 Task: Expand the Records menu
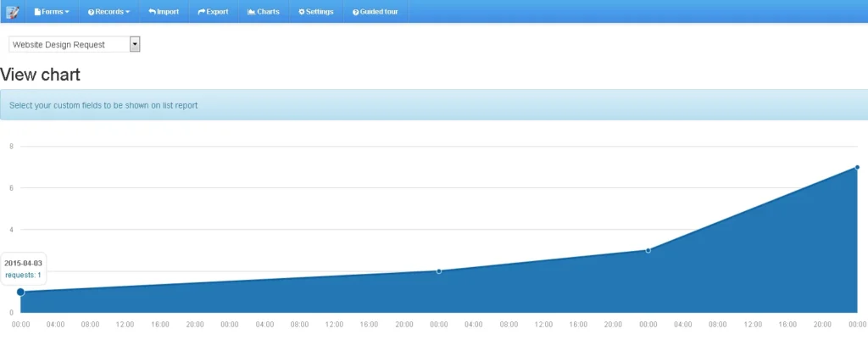coord(108,12)
